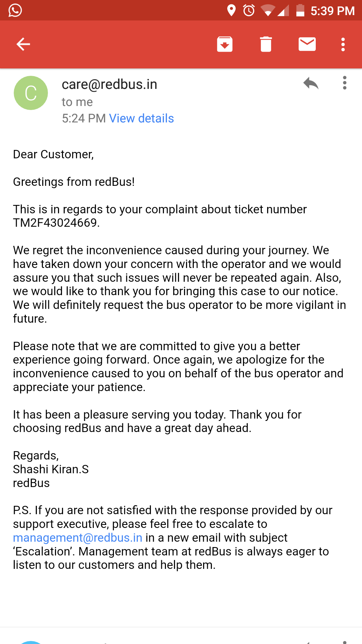Tap the alarm clock status icon
Image resolution: width=362 pixels, height=644 pixels.
click(x=249, y=10)
